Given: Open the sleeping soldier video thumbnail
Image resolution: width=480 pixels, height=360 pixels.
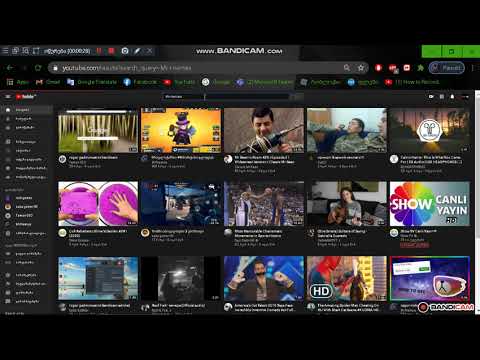Looking at the screenshot, I should [x=347, y=130].
